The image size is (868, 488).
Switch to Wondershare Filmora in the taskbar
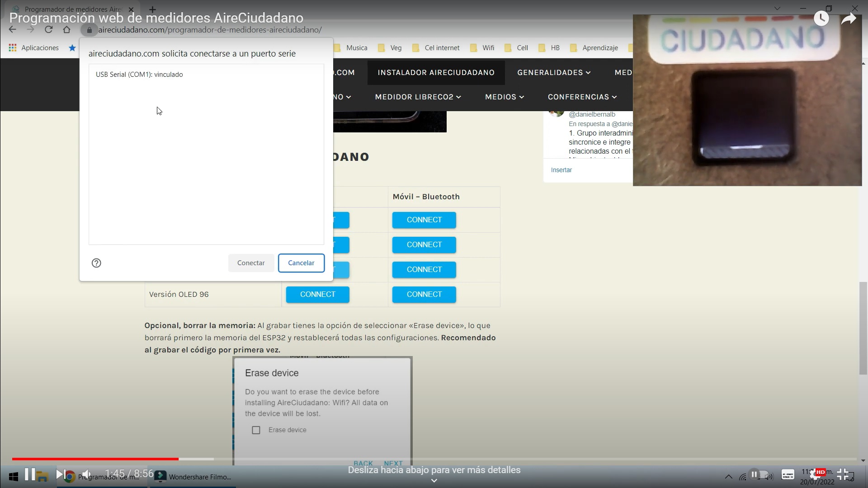pyautogui.click(x=193, y=477)
